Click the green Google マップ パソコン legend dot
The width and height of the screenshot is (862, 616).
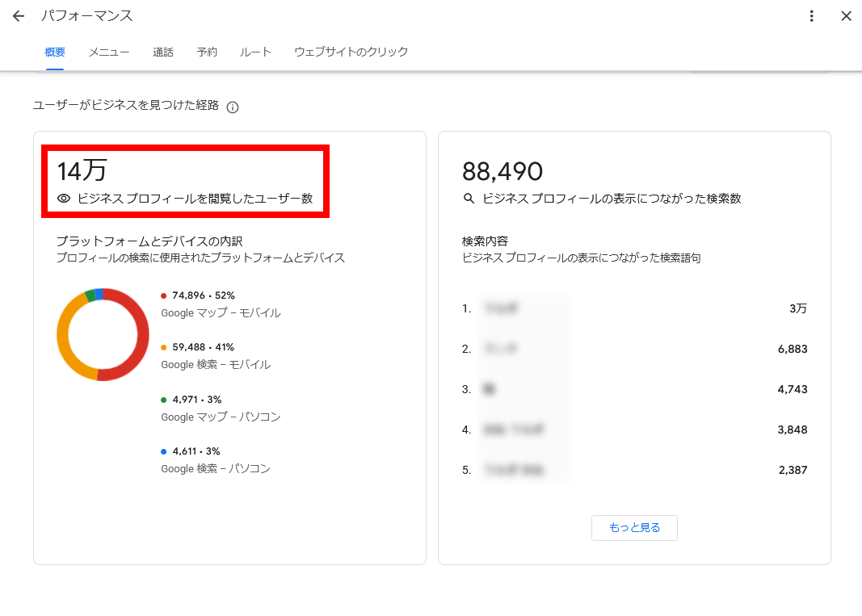[164, 400]
